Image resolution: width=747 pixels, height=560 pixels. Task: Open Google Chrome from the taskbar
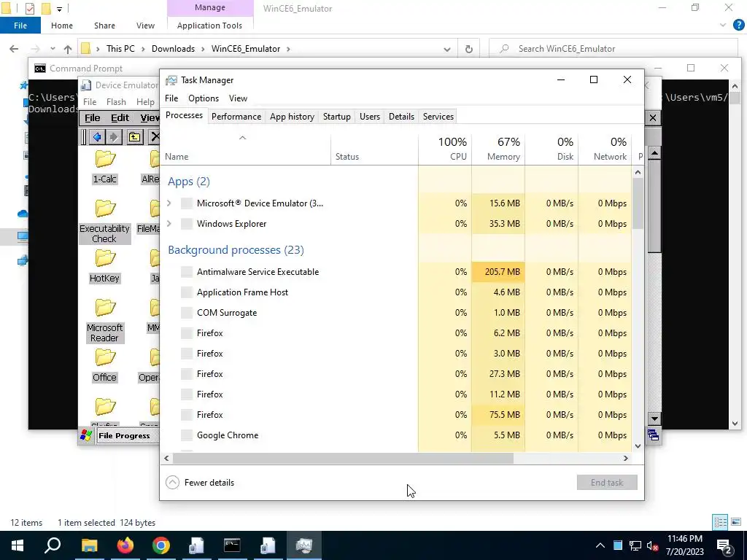(161, 545)
